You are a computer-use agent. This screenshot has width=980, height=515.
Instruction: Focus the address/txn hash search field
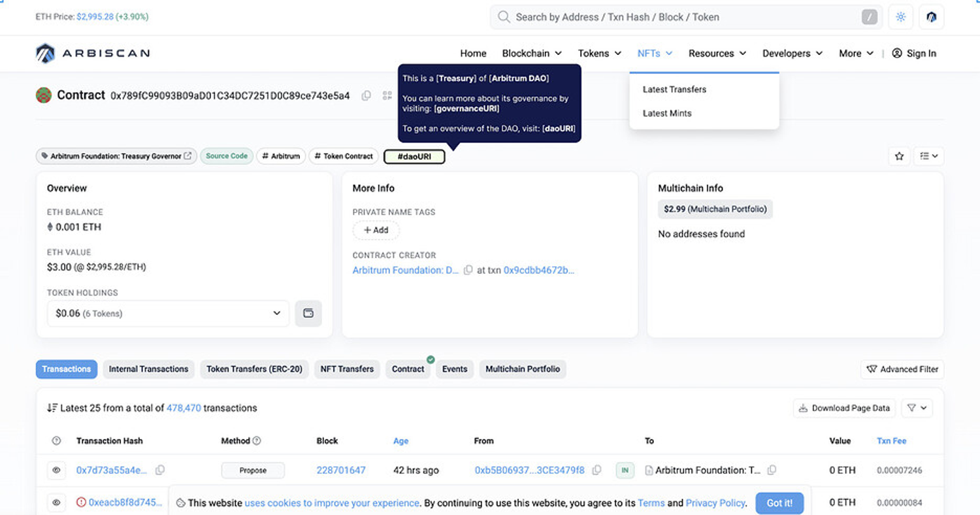[x=686, y=17]
